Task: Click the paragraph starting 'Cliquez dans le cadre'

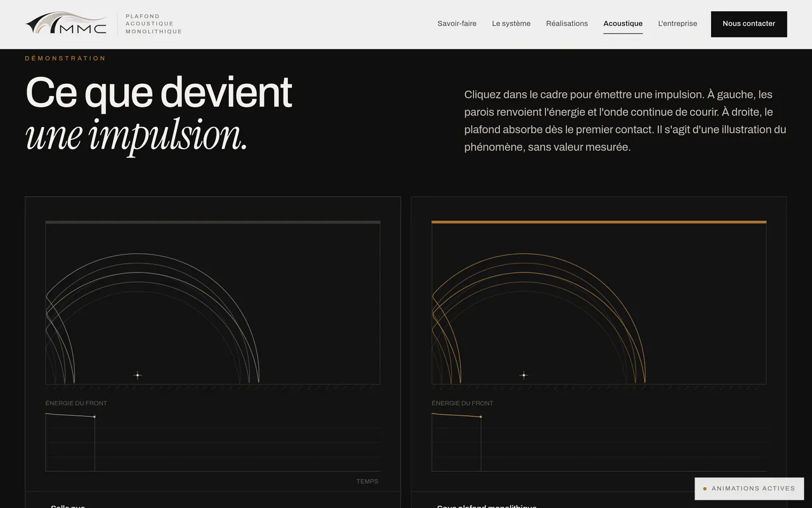Action: (x=625, y=121)
